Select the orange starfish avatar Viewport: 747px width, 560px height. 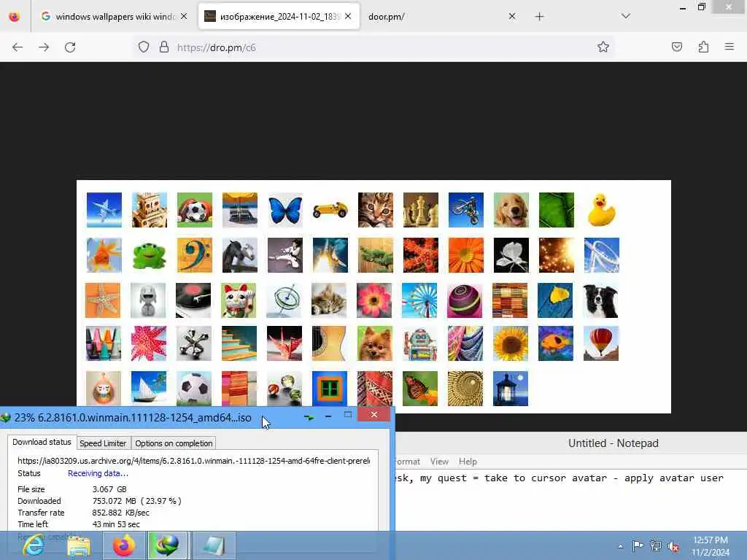point(103,300)
